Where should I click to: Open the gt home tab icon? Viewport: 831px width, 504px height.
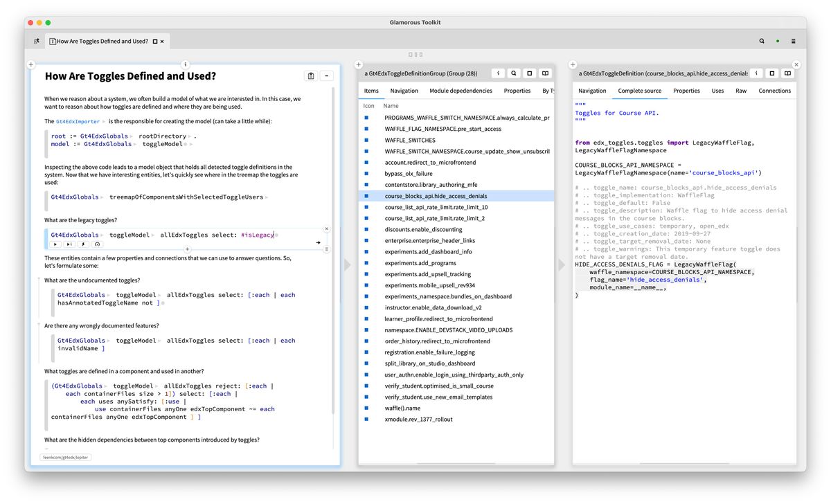(x=37, y=42)
